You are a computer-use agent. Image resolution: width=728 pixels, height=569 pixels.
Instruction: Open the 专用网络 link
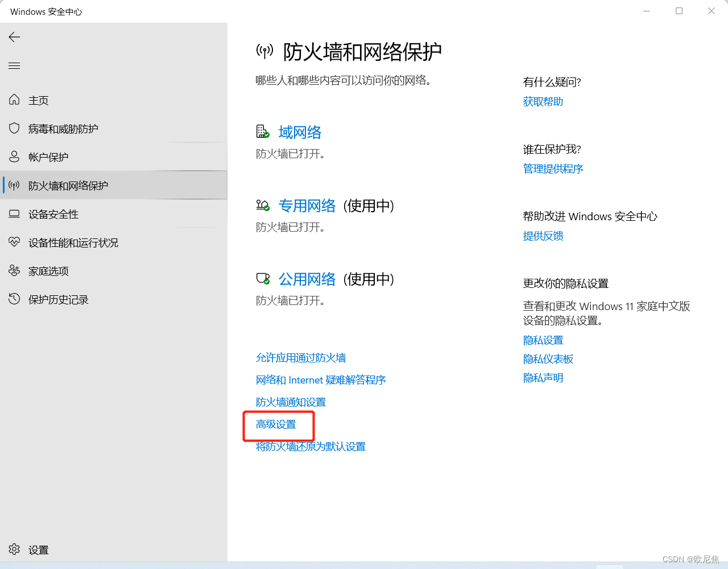(307, 206)
